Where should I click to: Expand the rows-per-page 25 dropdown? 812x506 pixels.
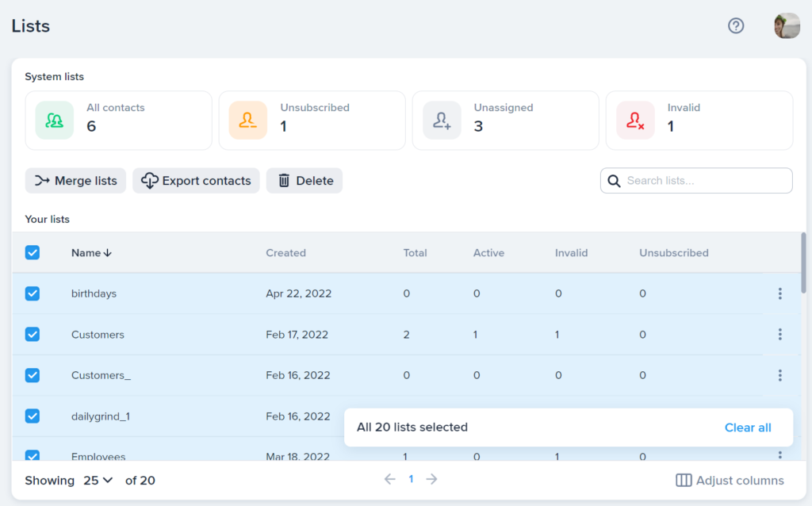98,481
